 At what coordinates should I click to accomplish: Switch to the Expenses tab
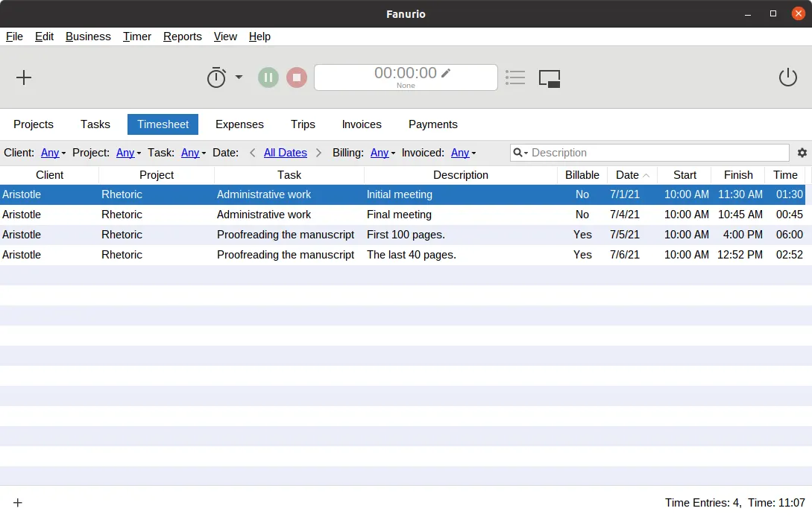[239, 124]
